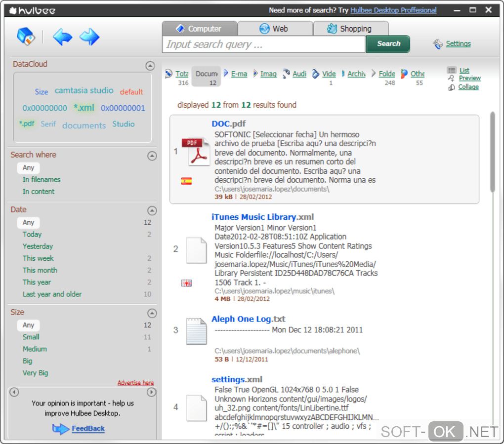Click the '0x00000001' DataCloud tag
504x444 pixels.
pos(123,108)
